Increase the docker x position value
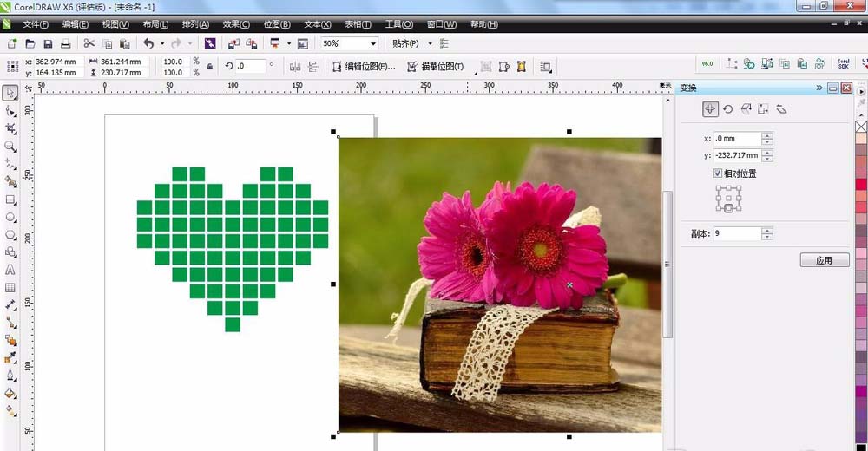Image resolution: width=868 pixels, height=451 pixels. click(x=766, y=135)
